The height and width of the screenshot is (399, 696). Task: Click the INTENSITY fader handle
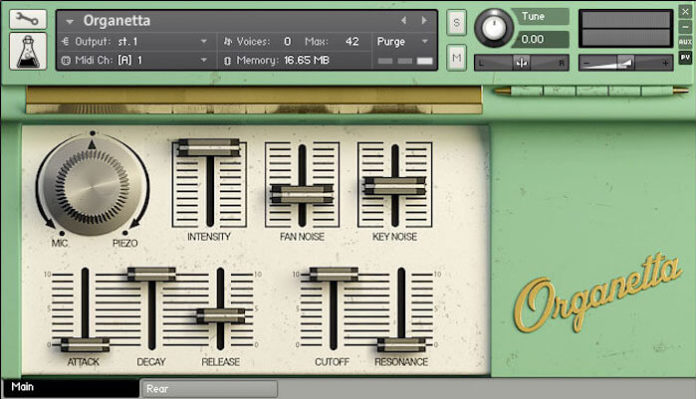pyautogui.click(x=209, y=147)
